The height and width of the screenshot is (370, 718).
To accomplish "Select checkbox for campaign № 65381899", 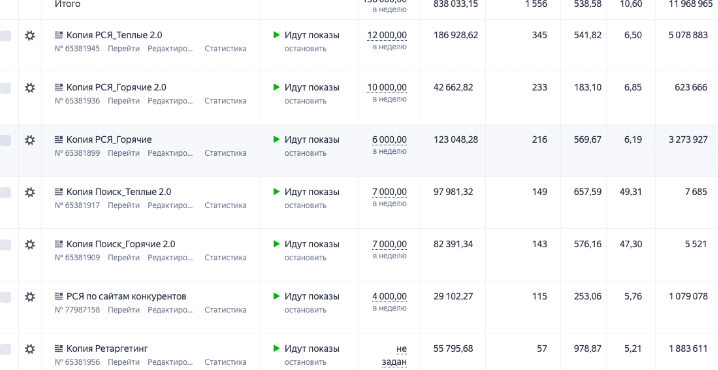I will (5, 140).
